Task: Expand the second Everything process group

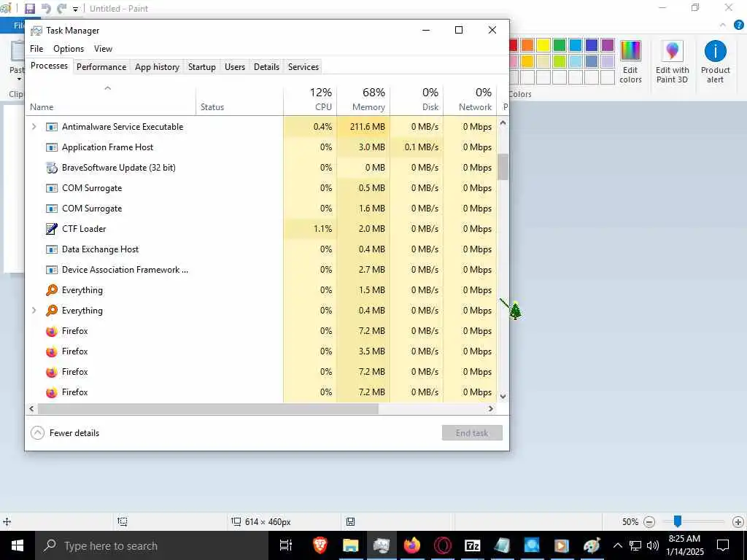Action: tap(34, 311)
